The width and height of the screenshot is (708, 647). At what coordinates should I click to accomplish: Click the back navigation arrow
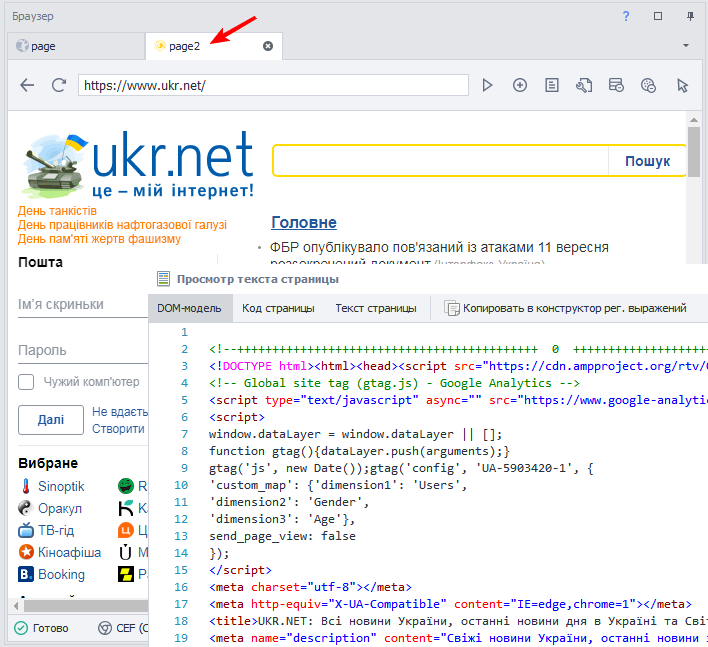pos(27,86)
